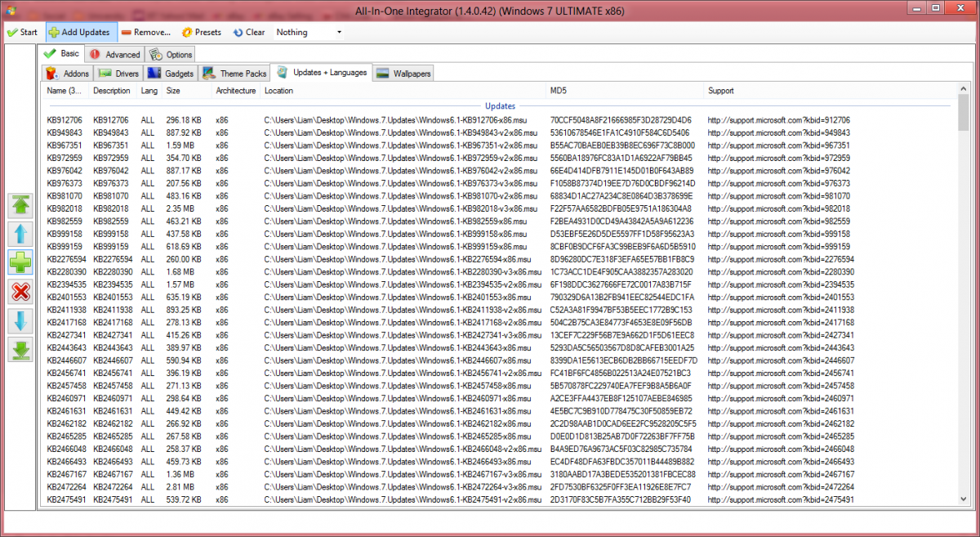
Task: Select the Updates + Languages tab
Action: pos(322,72)
